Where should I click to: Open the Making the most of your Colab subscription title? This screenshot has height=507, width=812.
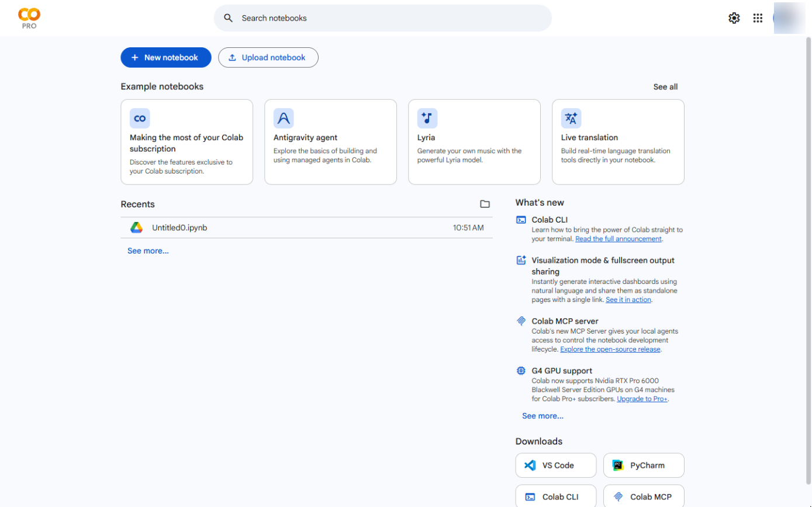point(186,143)
